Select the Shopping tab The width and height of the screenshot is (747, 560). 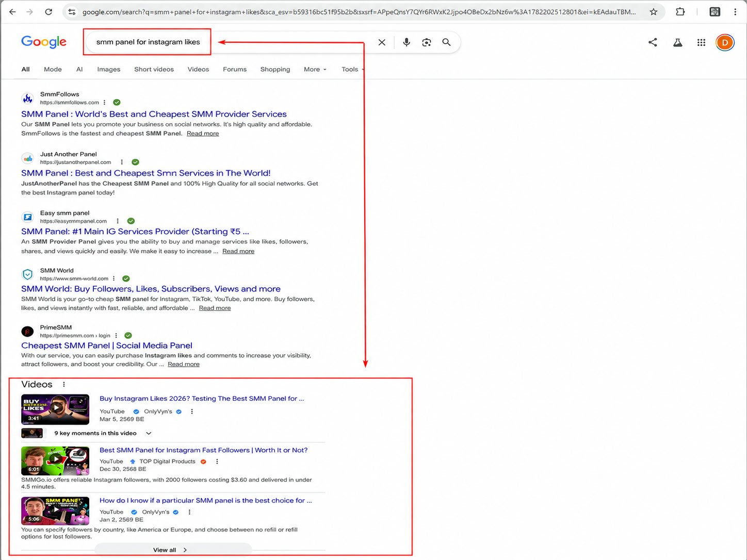tap(275, 69)
